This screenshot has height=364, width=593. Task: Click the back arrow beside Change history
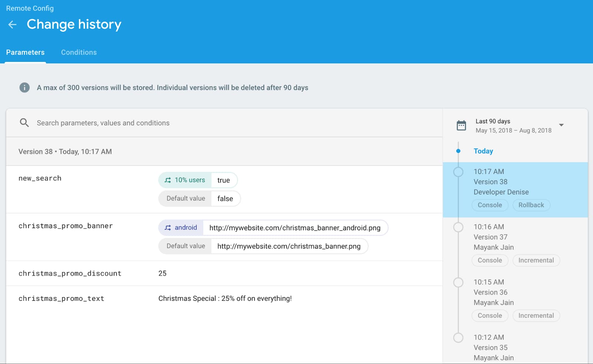pyautogui.click(x=12, y=25)
